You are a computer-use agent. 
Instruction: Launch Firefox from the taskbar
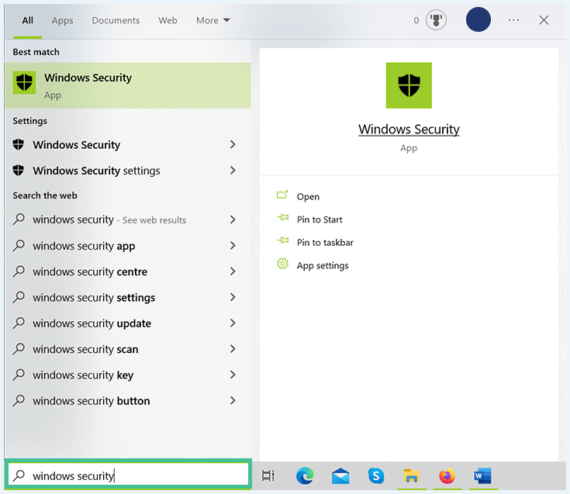447,476
